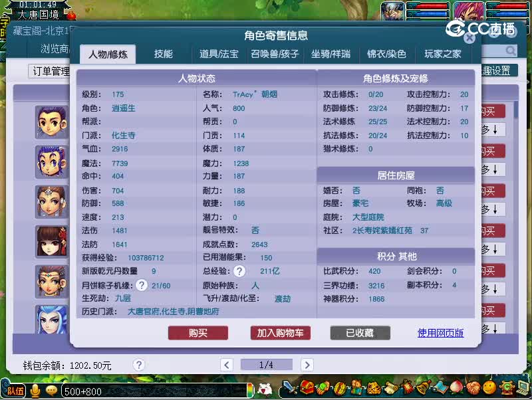
Task: Select the fourth avatar with red flower
Action: pos(52,242)
